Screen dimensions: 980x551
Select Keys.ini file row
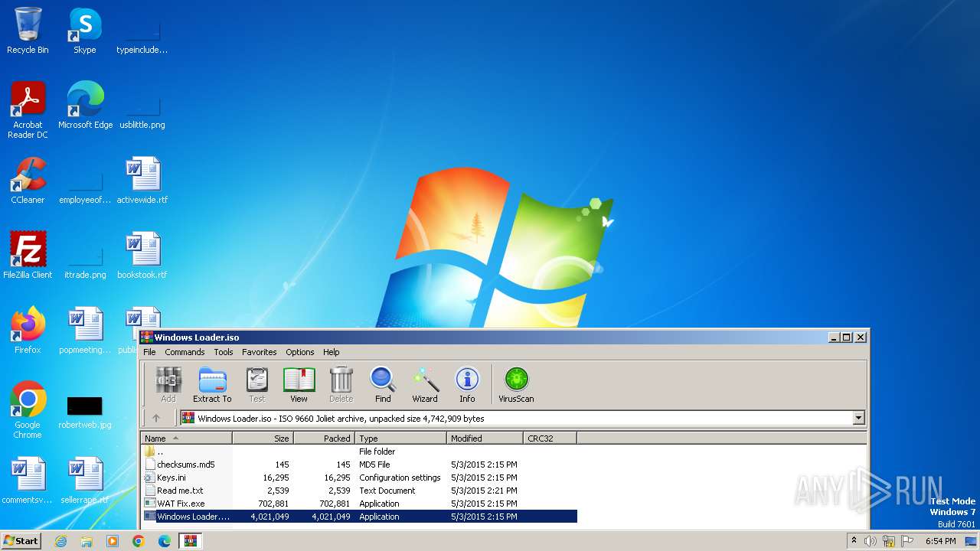359,478
